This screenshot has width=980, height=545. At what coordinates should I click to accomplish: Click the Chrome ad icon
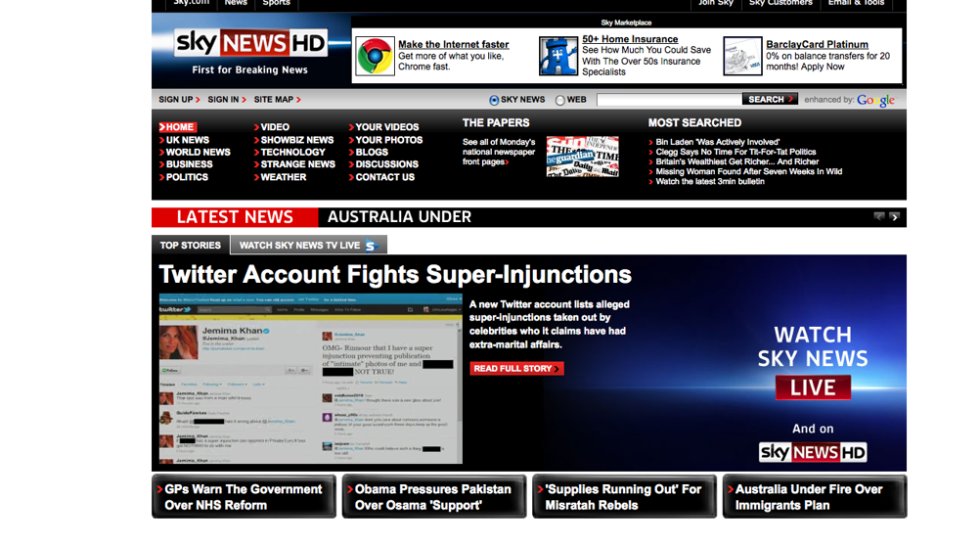tap(375, 56)
